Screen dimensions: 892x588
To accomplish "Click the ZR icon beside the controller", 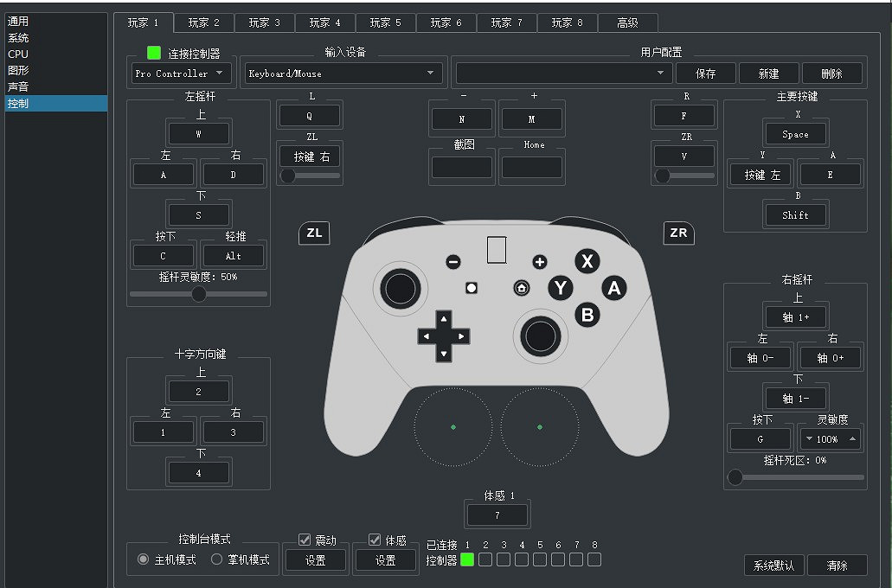I will click(678, 233).
